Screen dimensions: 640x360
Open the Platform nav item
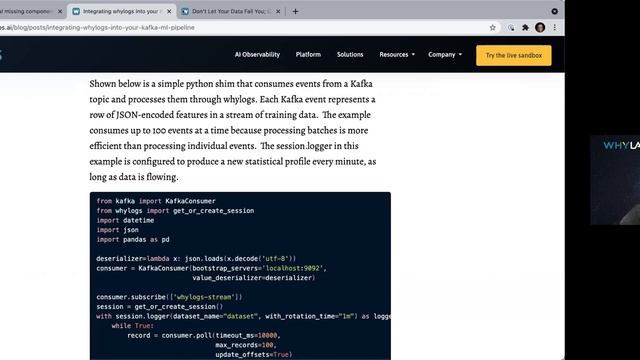[x=308, y=54]
